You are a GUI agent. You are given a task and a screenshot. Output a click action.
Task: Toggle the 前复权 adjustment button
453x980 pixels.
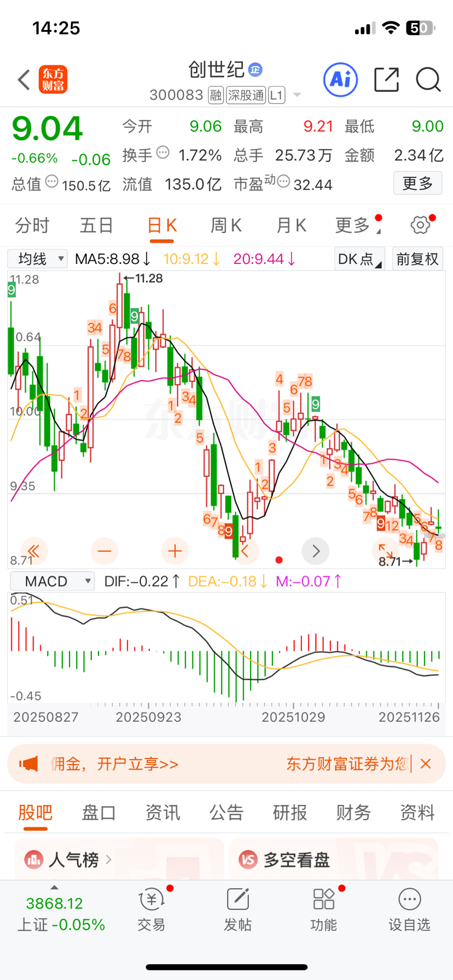pyautogui.click(x=418, y=259)
